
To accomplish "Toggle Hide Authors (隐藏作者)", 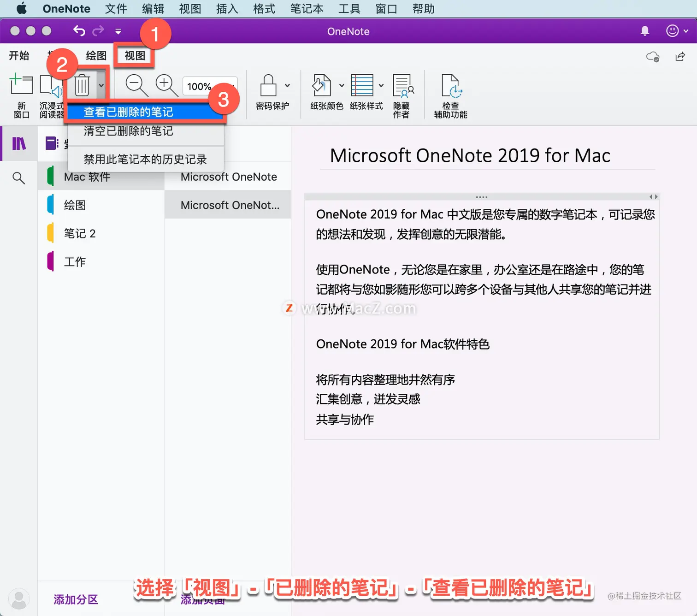I will pyautogui.click(x=402, y=96).
